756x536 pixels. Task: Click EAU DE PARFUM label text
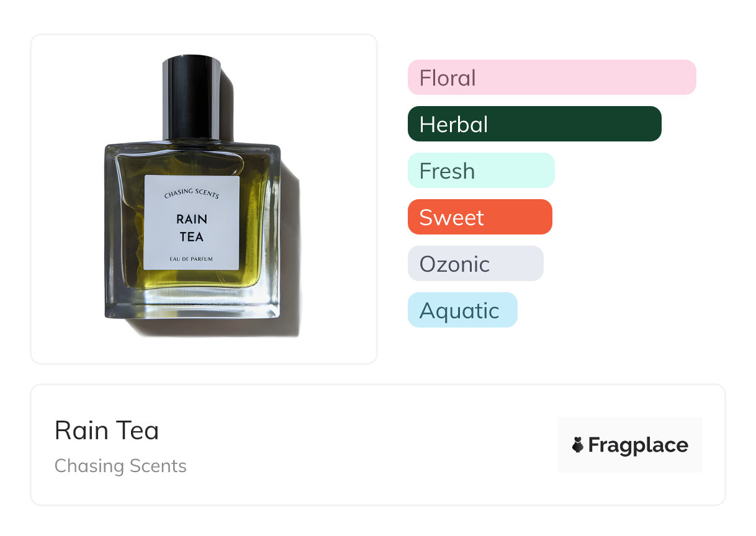click(191, 259)
